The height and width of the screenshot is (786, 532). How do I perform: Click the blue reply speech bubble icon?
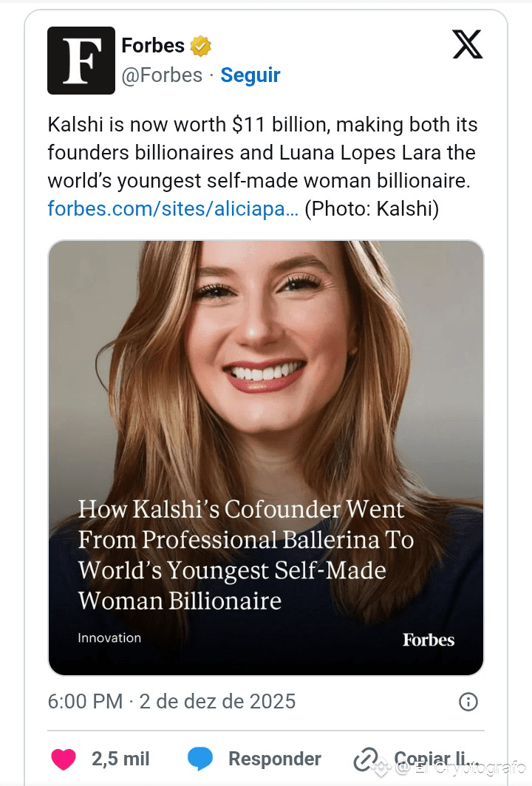click(200, 759)
